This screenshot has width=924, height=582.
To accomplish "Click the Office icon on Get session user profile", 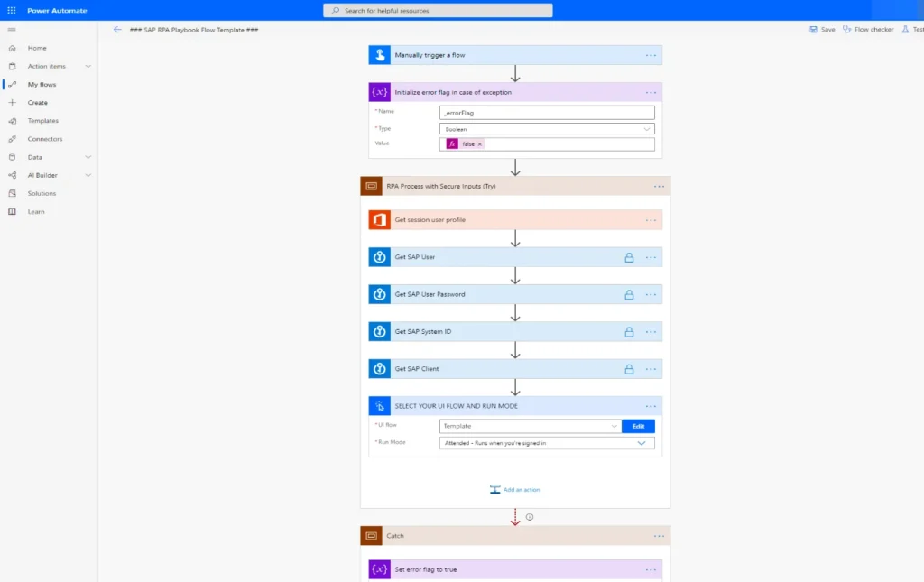I will coord(380,220).
